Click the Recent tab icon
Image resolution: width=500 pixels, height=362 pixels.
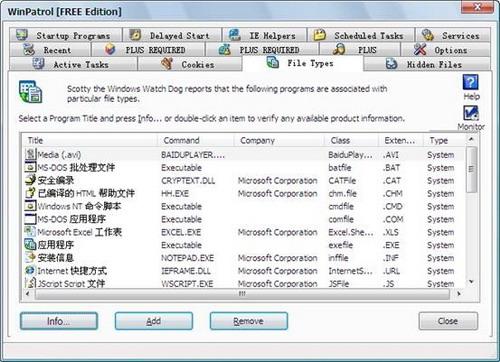pyautogui.click(x=29, y=50)
